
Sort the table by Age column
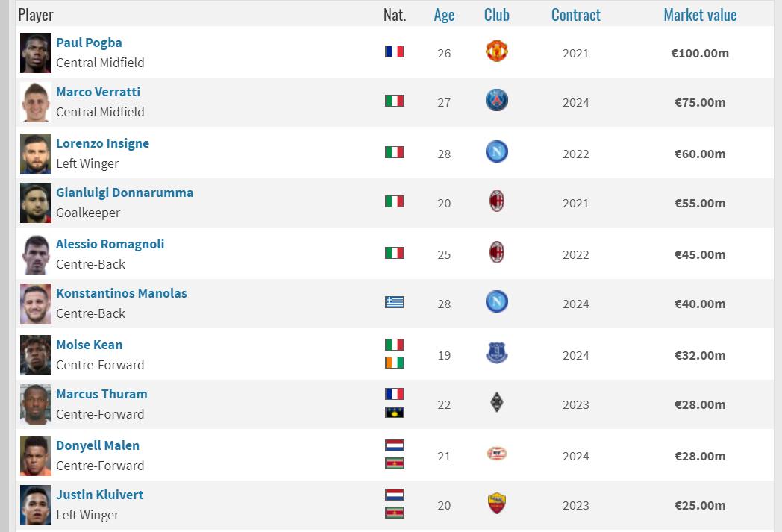coord(444,15)
